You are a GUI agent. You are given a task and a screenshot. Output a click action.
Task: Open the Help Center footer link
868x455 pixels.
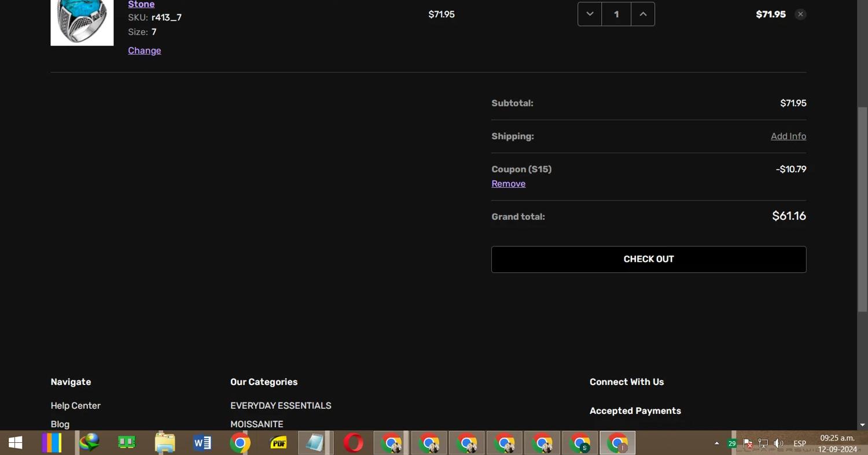coord(75,406)
